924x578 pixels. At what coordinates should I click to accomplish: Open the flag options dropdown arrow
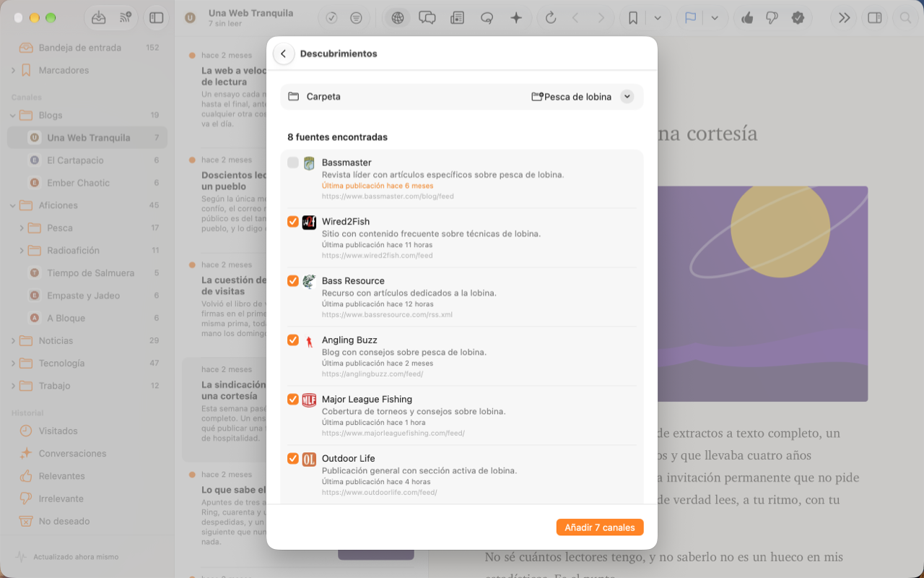click(715, 18)
